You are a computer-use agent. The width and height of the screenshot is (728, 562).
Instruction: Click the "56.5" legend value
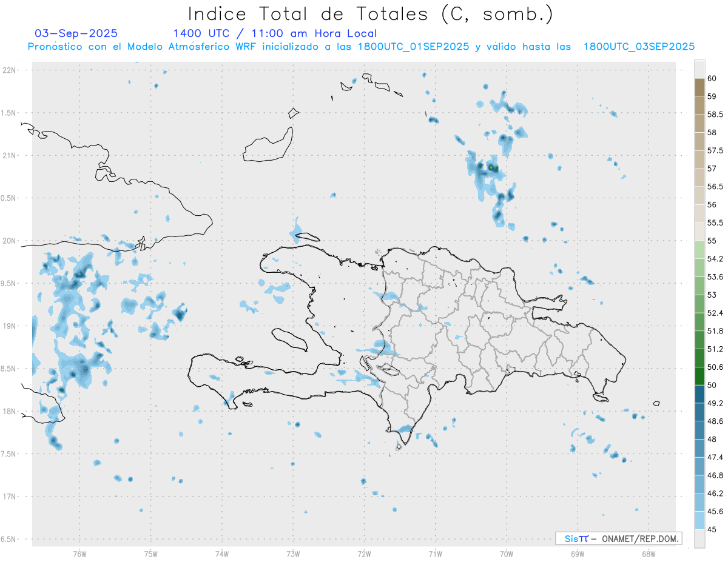[x=715, y=187]
